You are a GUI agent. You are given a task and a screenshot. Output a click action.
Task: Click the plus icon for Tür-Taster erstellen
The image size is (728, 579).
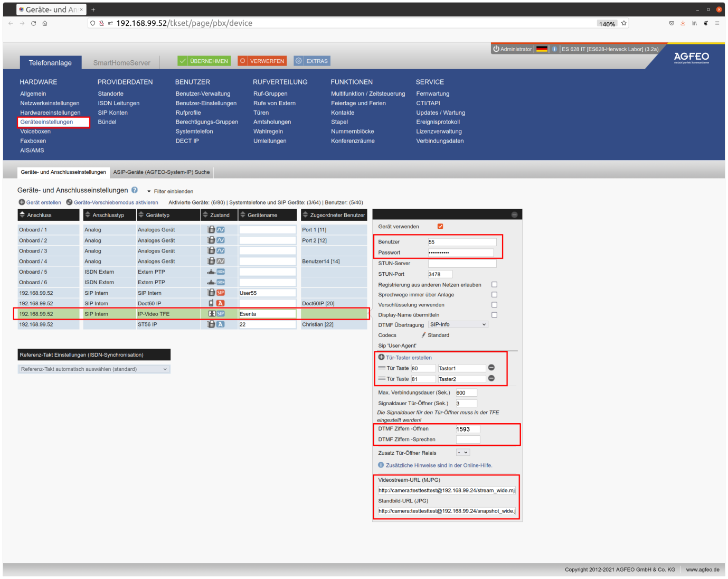coord(381,357)
